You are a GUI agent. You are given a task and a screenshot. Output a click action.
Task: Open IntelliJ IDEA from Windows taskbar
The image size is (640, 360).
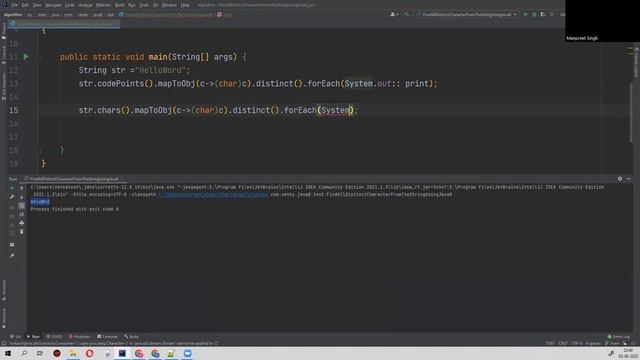(122, 353)
